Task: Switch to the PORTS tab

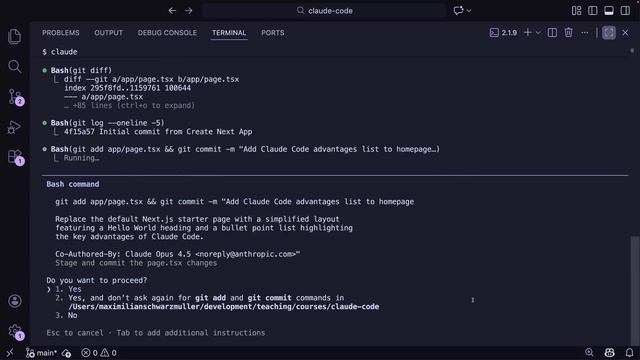Action: pyautogui.click(x=273, y=33)
